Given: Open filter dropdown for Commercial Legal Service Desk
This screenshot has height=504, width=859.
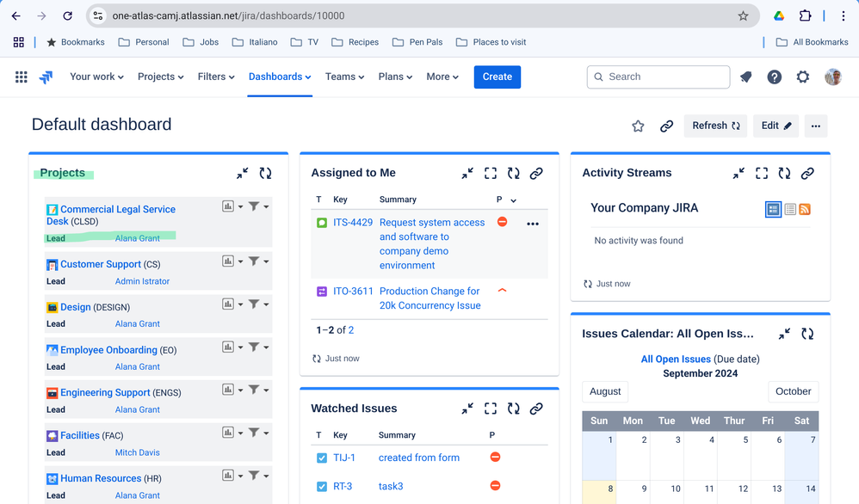Looking at the screenshot, I should pos(258,206).
